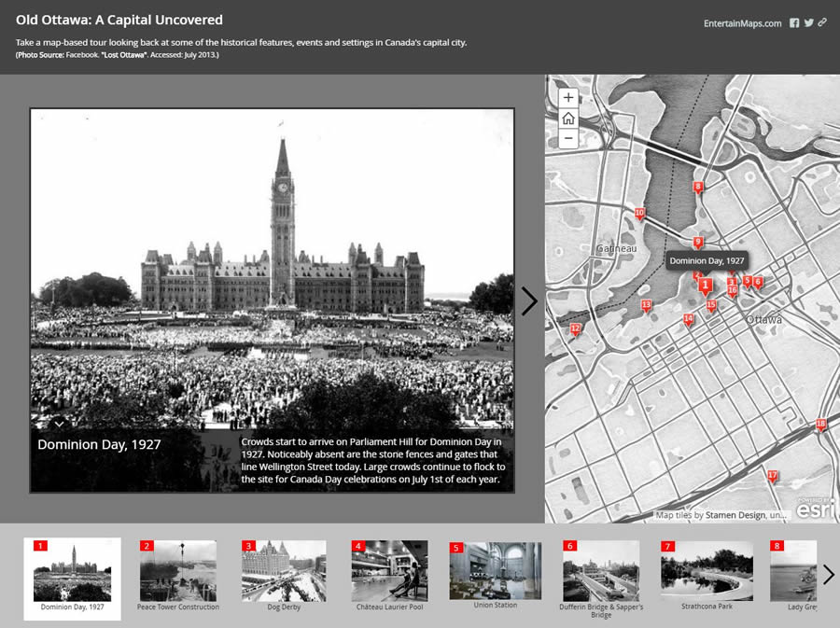Image resolution: width=840 pixels, height=628 pixels.
Task: Share the map on Twitter
Action: pos(809,22)
